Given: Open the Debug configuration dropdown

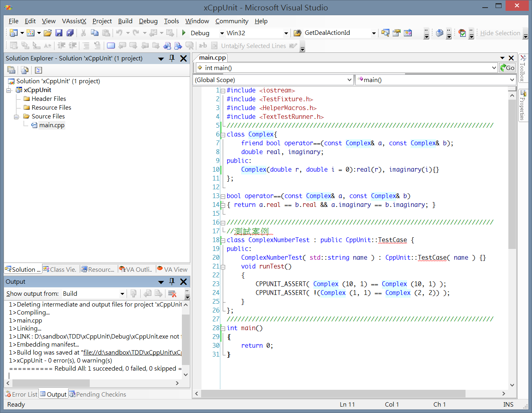Looking at the screenshot, I should click(x=222, y=33).
